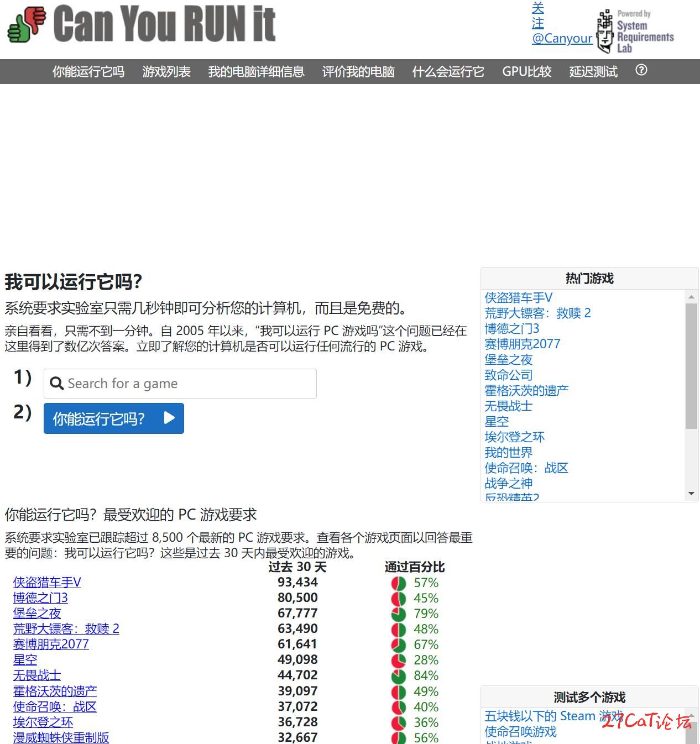Open 博德之门3 in the popularity table
The width and height of the screenshot is (700, 744).
40,598
